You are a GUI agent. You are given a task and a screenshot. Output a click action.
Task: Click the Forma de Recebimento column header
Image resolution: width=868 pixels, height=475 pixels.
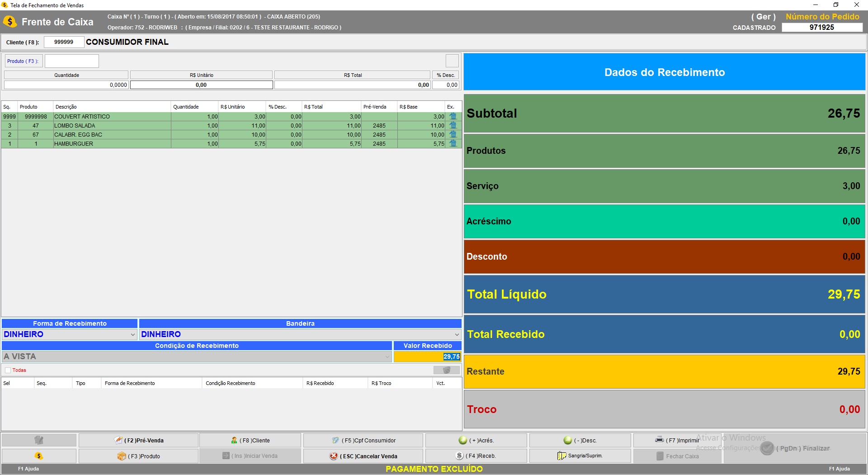coord(130,383)
